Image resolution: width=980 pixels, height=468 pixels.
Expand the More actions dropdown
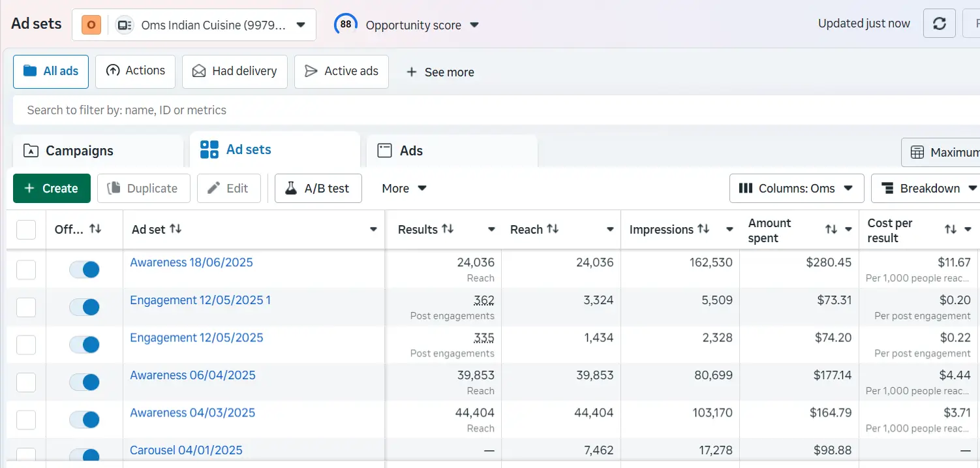(403, 188)
